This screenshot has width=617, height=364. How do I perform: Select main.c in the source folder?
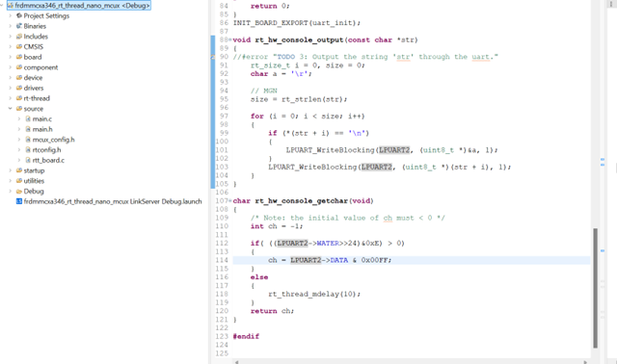[x=42, y=118]
